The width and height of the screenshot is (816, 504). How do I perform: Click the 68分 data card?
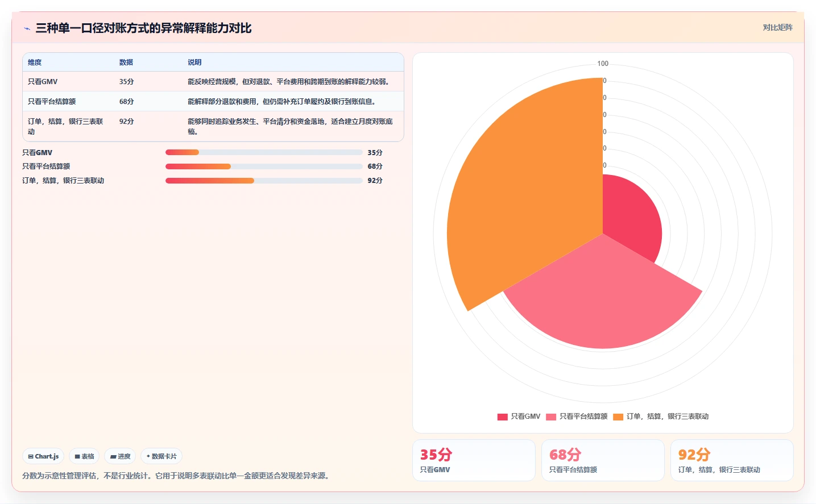(x=603, y=460)
